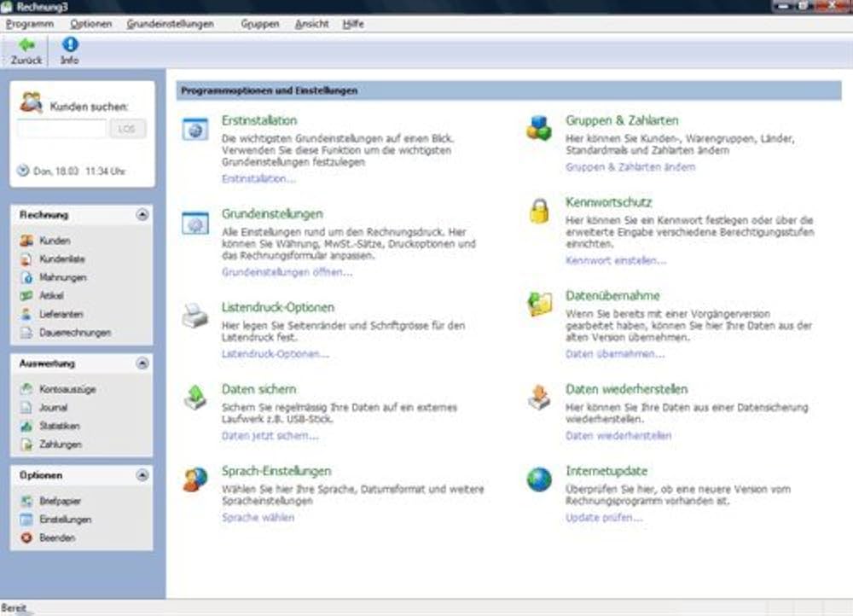Viewport: 853px width, 616px height.
Task: Follow the Gruppen & Zahlarten ändern link
Action: pos(630,167)
